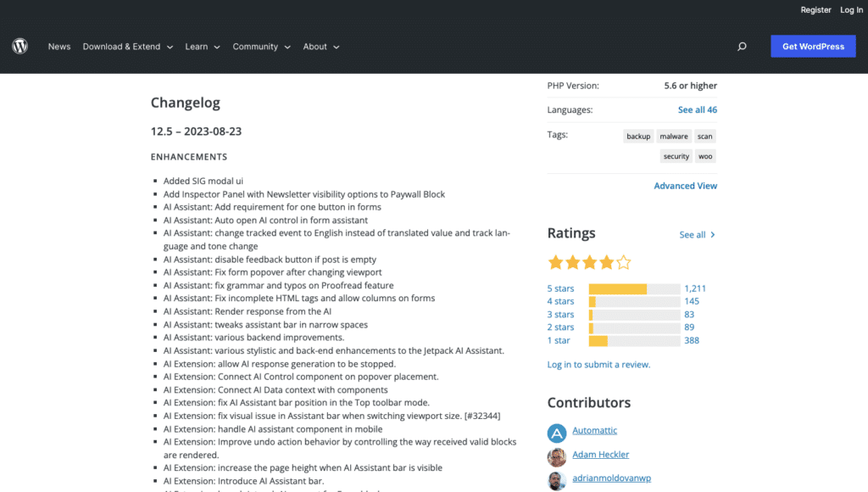
Task: Open the Automattic contributor name link
Action: click(594, 431)
